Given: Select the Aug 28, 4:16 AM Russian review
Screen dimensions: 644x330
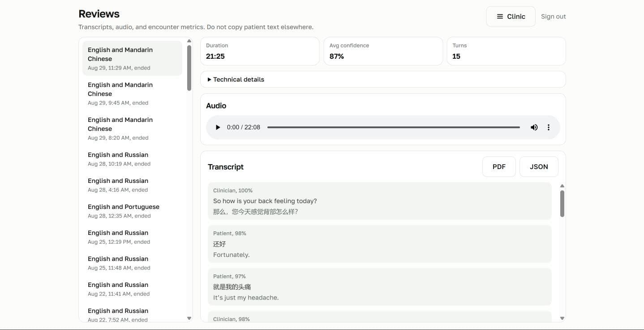Looking at the screenshot, I should point(132,185).
